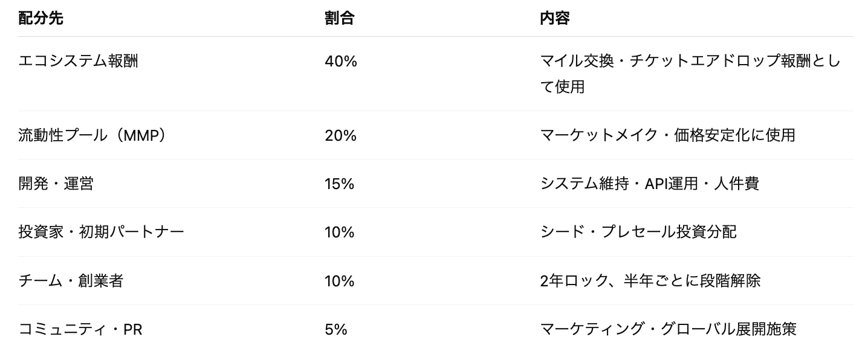This screenshot has height=354, width=868.
Task: Select the 開発・運営 row label
Action: pyautogui.click(x=56, y=184)
